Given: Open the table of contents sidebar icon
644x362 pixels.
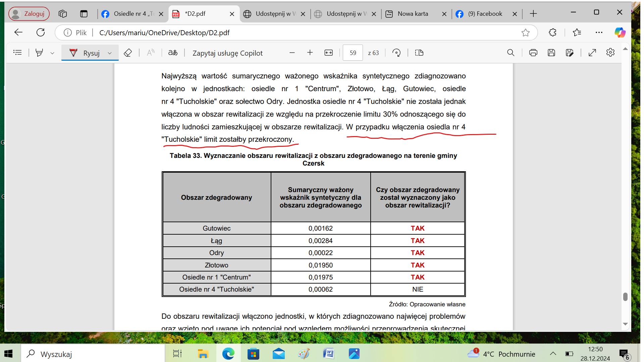Looking at the screenshot, I should pos(17,53).
